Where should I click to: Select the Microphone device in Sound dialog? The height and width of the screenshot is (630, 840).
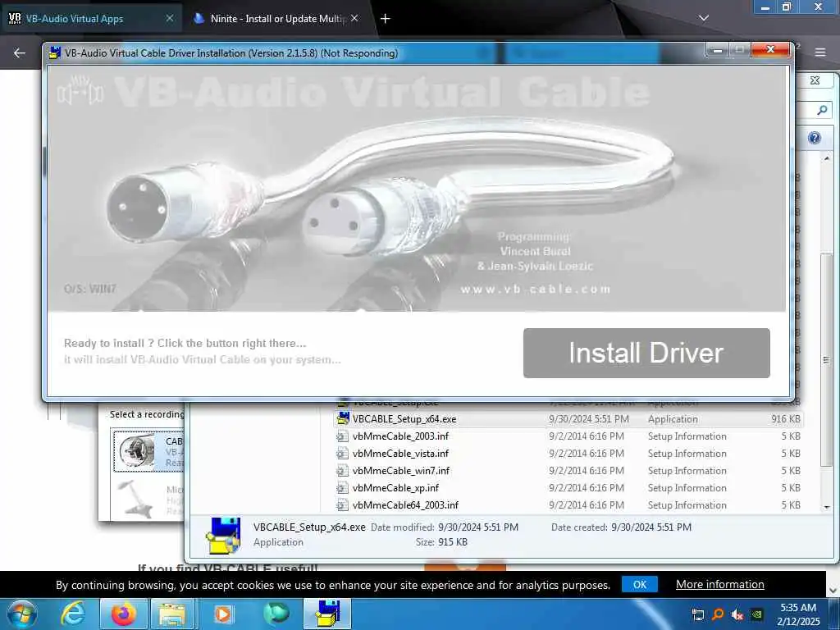(x=148, y=498)
